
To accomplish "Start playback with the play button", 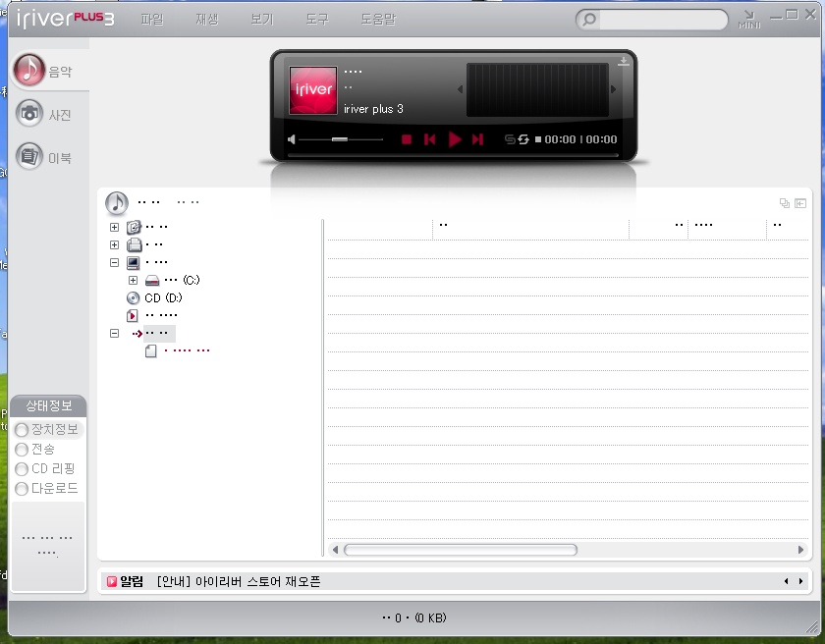I will click(x=455, y=139).
